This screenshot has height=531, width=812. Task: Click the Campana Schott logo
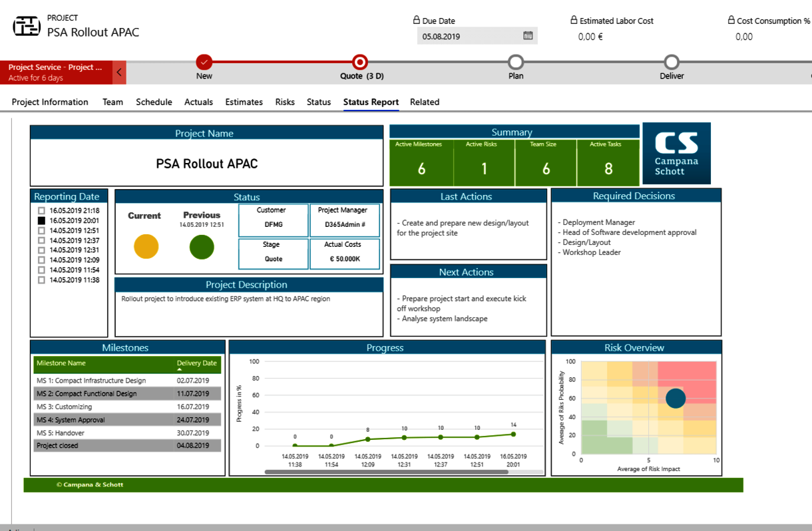[x=676, y=153]
